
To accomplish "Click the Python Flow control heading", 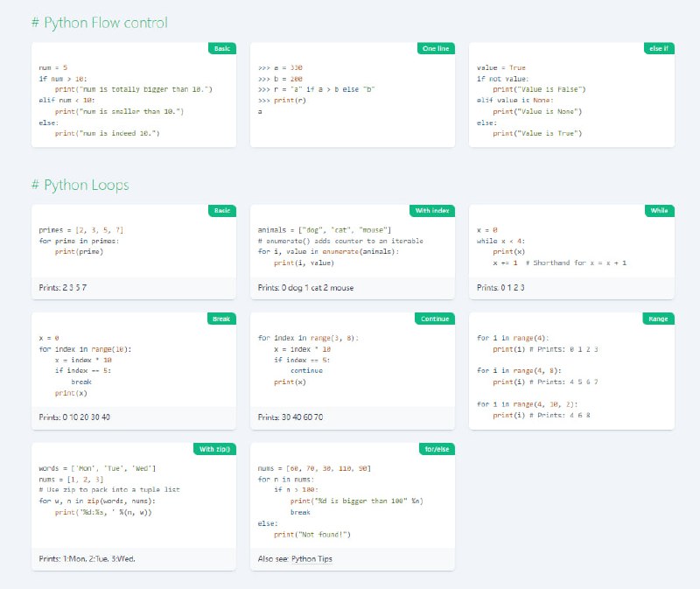I will coord(98,23).
